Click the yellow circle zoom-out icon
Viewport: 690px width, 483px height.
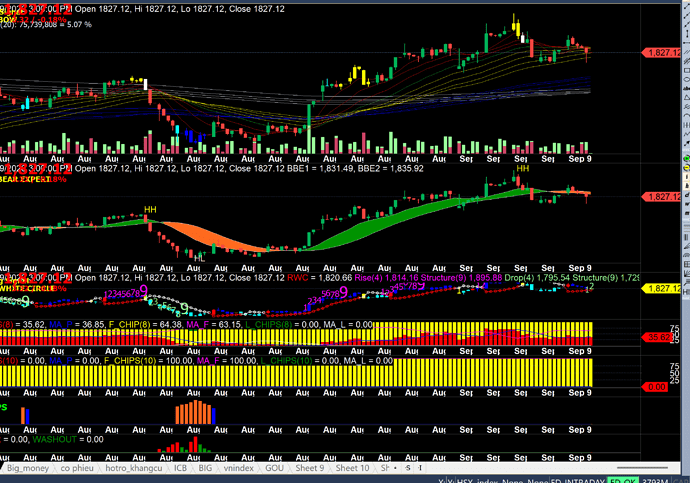click(686, 168)
